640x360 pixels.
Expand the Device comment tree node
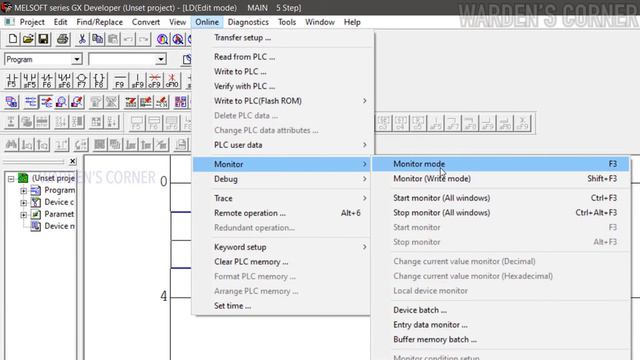(x=24, y=202)
